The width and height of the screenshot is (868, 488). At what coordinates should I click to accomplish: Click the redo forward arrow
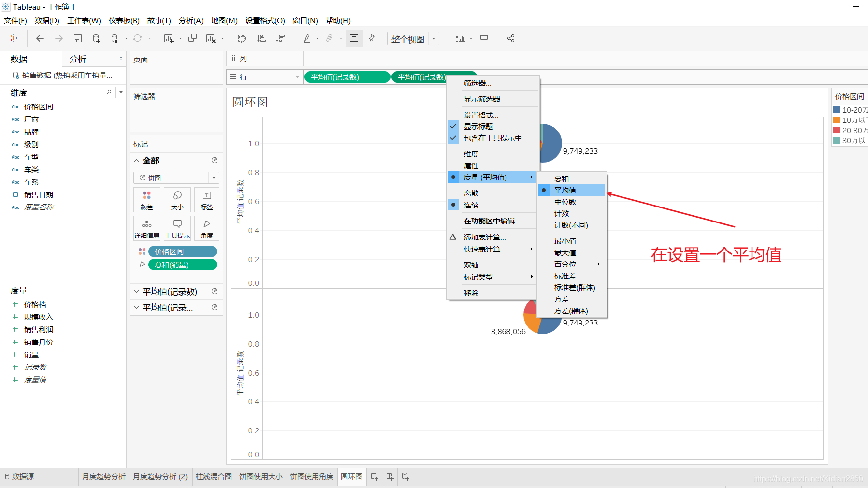59,38
